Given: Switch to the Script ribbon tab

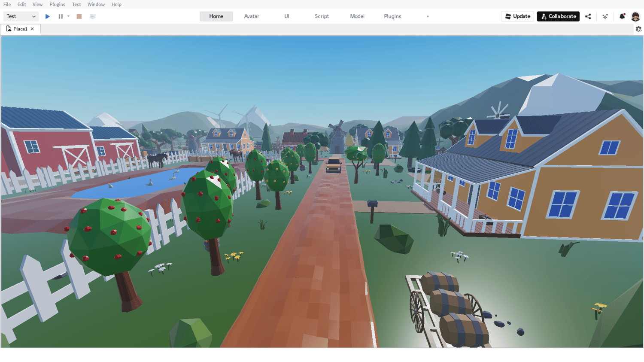Looking at the screenshot, I should click(322, 16).
